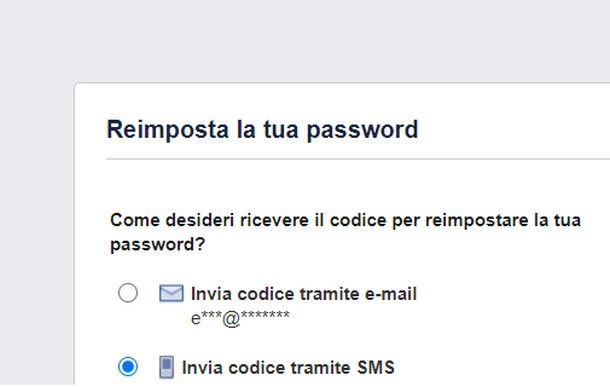Click the mobile phone SMS icon

pyautogui.click(x=167, y=367)
